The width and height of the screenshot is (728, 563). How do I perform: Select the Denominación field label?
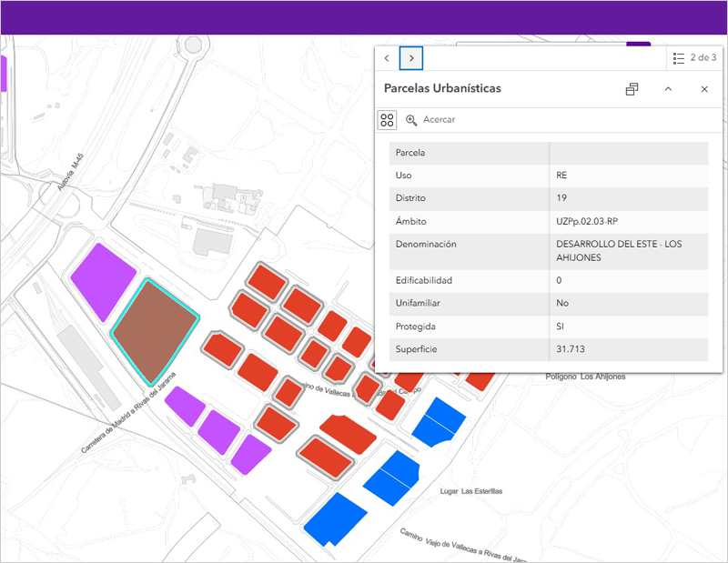click(x=426, y=244)
